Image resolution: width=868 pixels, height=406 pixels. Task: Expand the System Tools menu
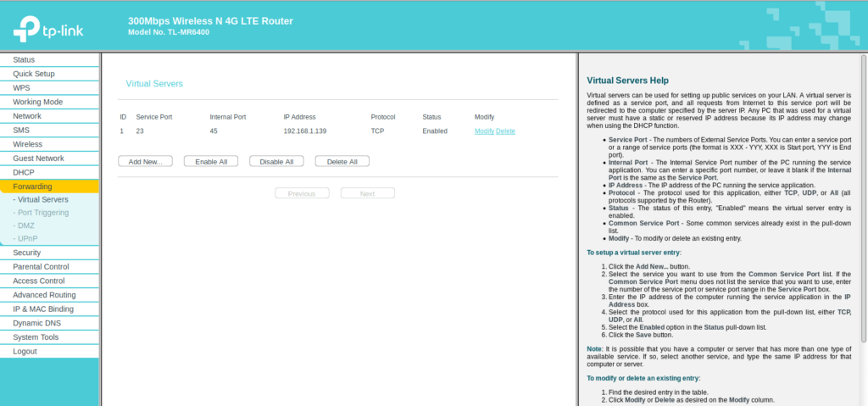click(x=36, y=337)
